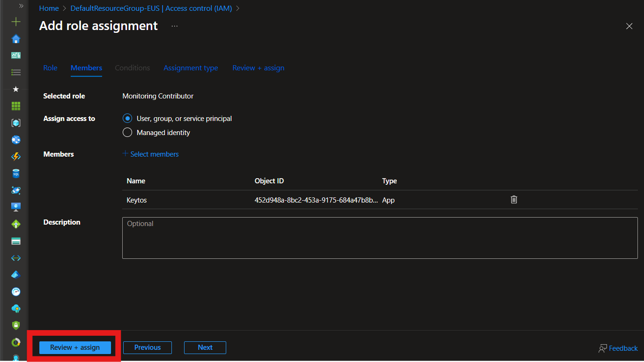Viewport: 644px width, 362px height.
Task: Click the Next button
Action: click(x=205, y=347)
